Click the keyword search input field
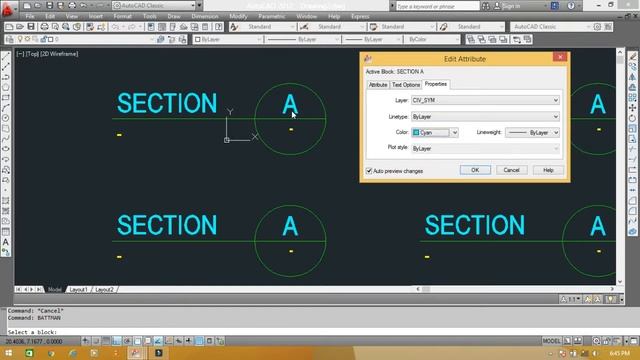This screenshot has height=360, width=640. point(437,6)
